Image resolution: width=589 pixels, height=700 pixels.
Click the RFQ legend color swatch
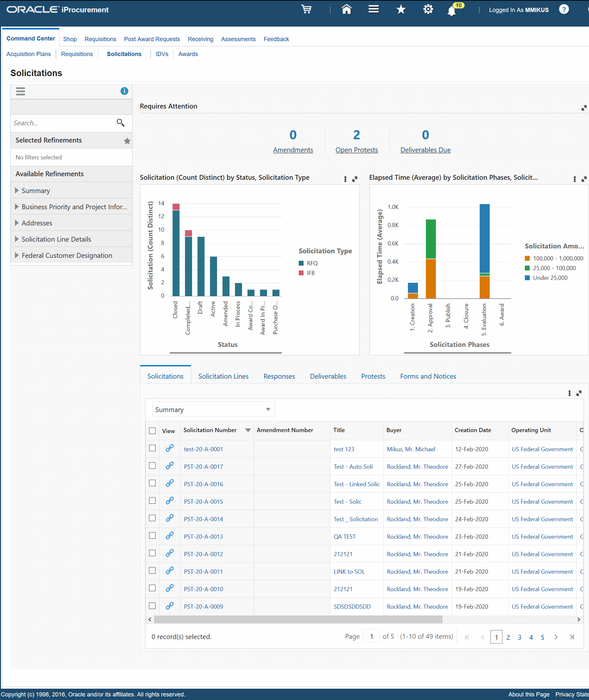pos(301,263)
